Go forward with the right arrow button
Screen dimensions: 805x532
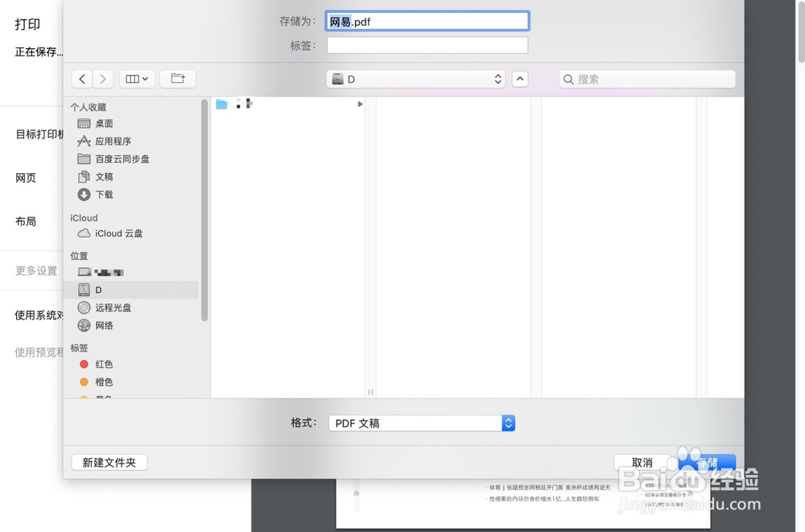(103, 79)
